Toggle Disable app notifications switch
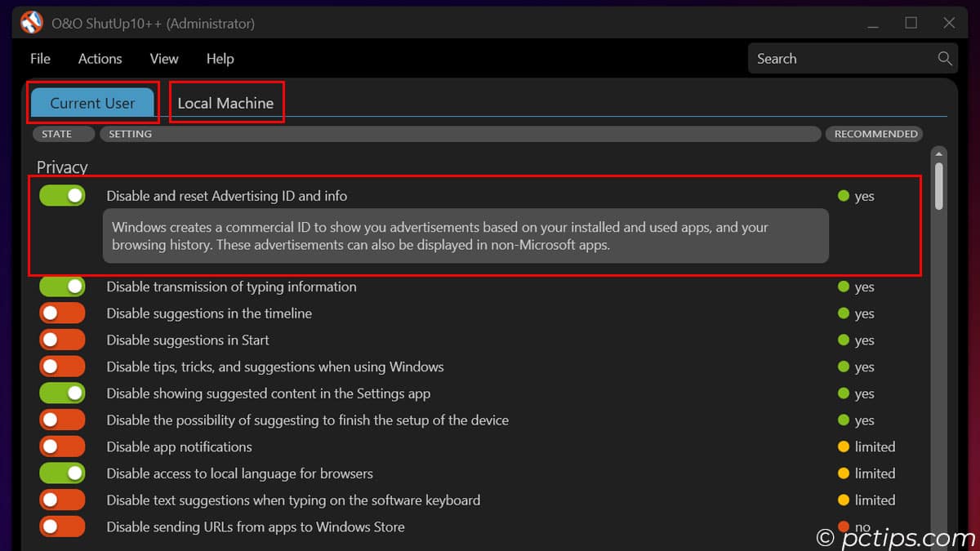The width and height of the screenshot is (980, 551). (x=62, y=447)
